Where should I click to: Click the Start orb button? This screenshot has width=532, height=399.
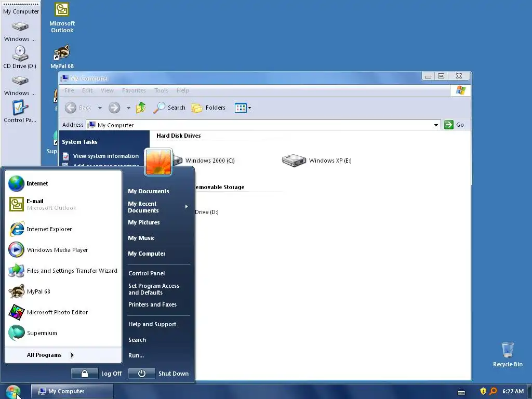pyautogui.click(x=13, y=392)
